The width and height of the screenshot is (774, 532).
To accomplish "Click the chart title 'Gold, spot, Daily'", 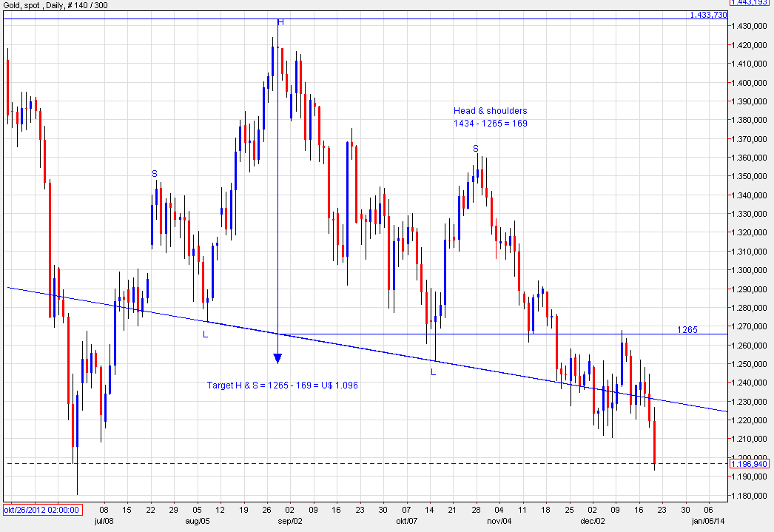I will pos(54,5).
